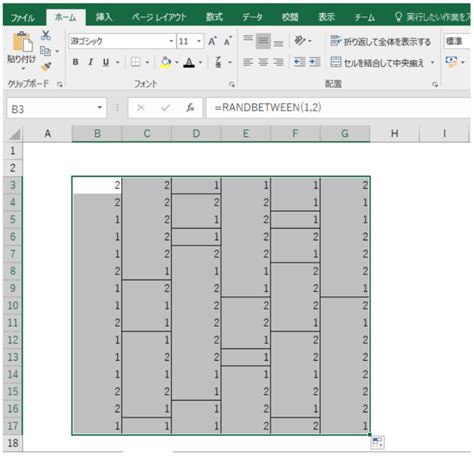Click the increase indent icon
This screenshot has width=474, height=456.
[315, 62]
